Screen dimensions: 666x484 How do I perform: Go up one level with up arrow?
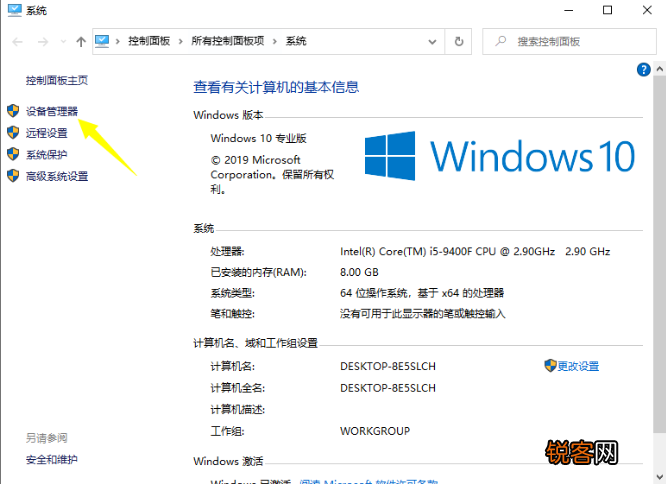(x=81, y=42)
